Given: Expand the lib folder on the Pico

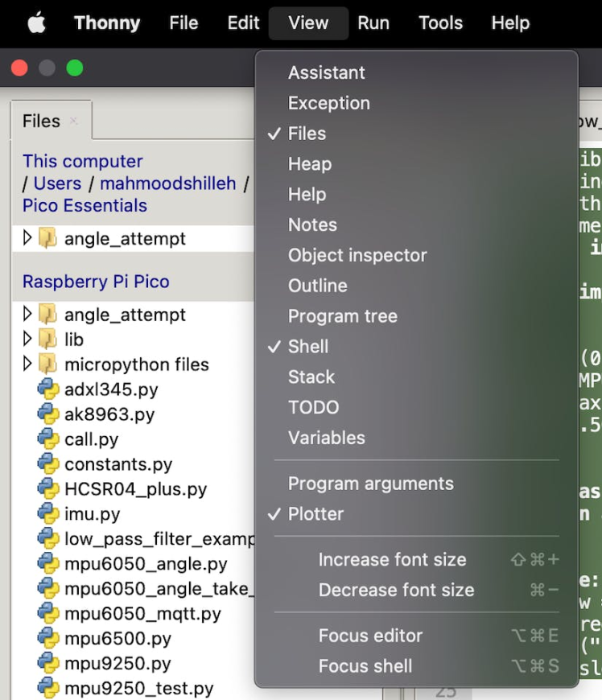Looking at the screenshot, I should [28, 340].
